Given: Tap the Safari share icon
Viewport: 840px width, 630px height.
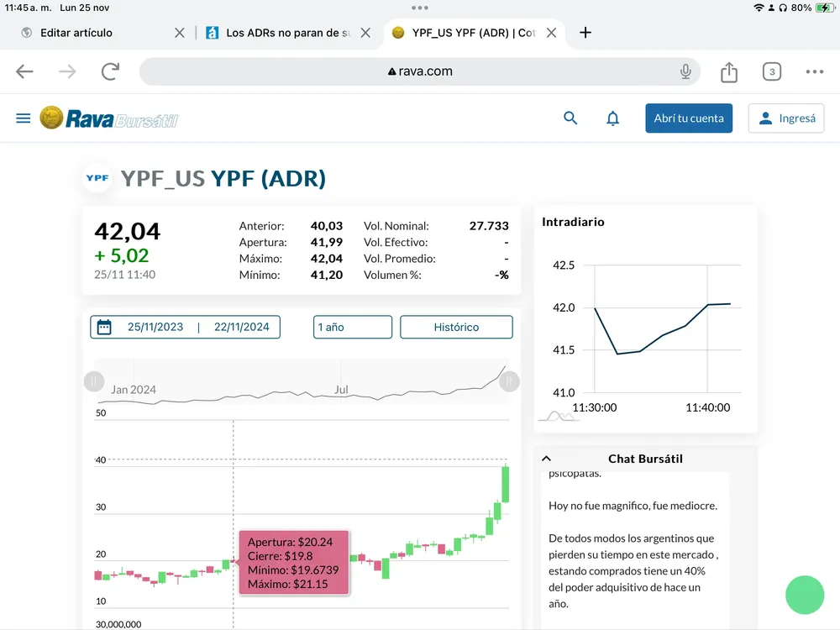Looking at the screenshot, I should (x=729, y=72).
